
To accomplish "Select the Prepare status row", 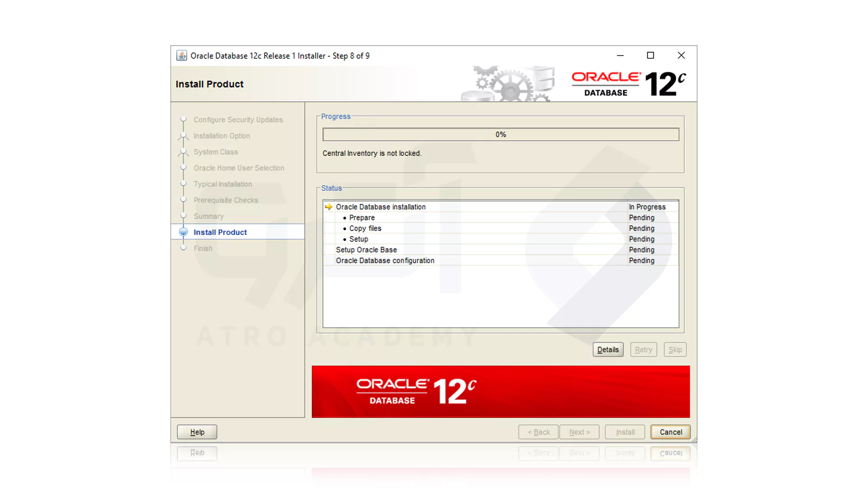I will click(x=362, y=217).
